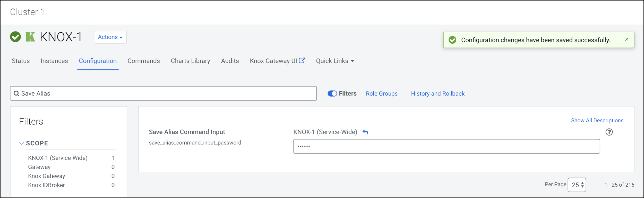
Task: Open History and Rollback link
Action: point(437,94)
